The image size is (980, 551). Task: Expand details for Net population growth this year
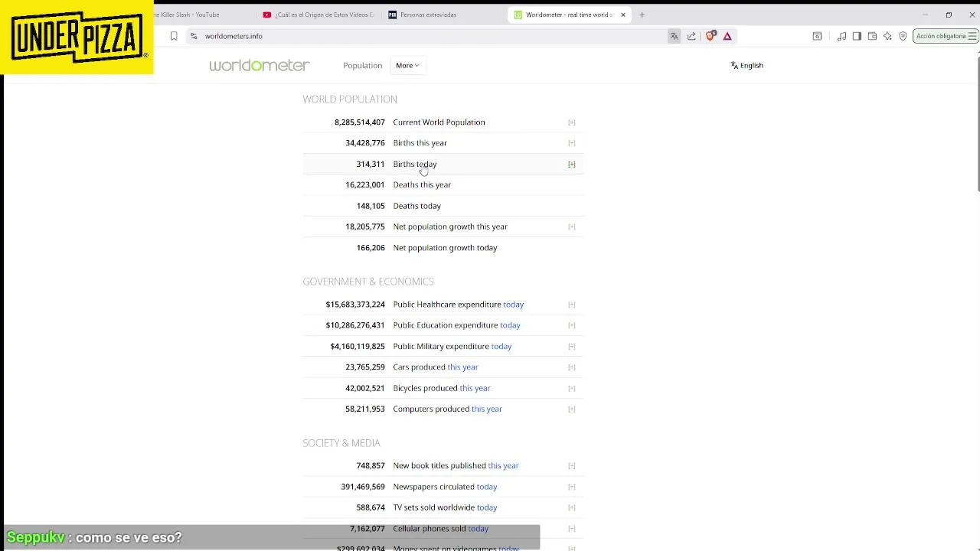click(x=571, y=227)
